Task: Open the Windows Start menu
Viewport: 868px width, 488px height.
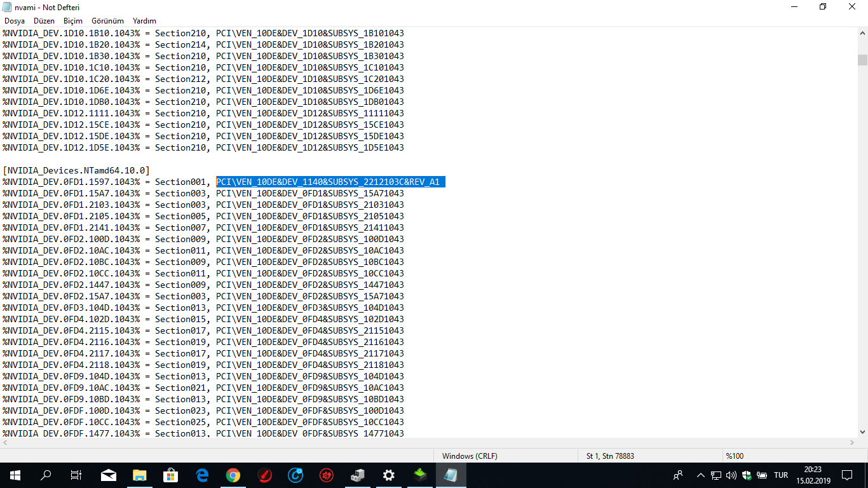Action: 15,475
